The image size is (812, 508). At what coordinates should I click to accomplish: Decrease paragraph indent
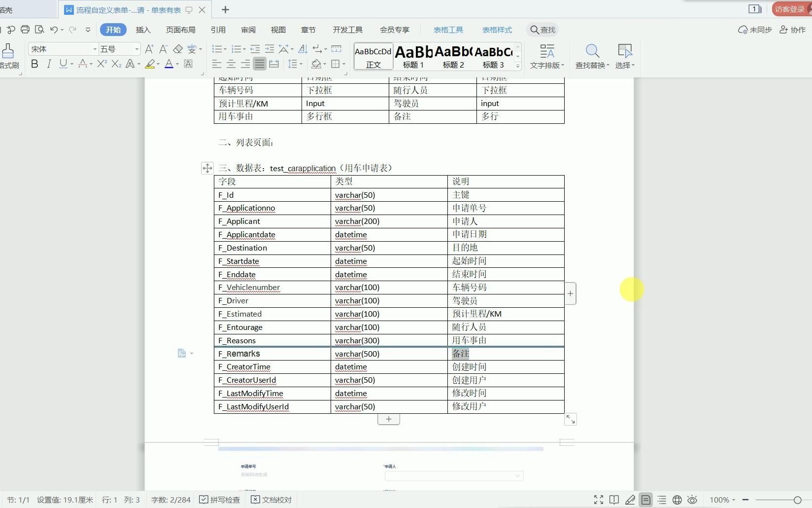(x=255, y=49)
